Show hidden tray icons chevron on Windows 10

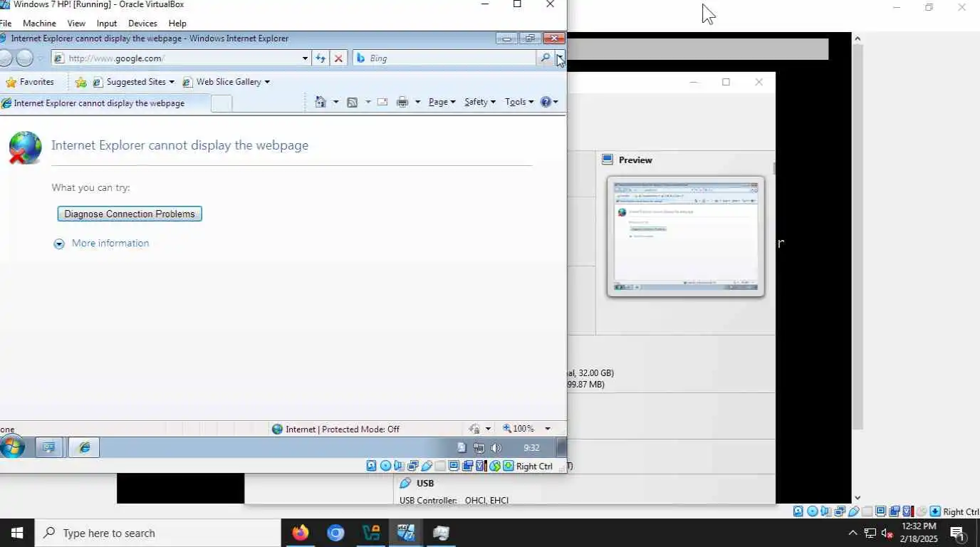click(853, 533)
